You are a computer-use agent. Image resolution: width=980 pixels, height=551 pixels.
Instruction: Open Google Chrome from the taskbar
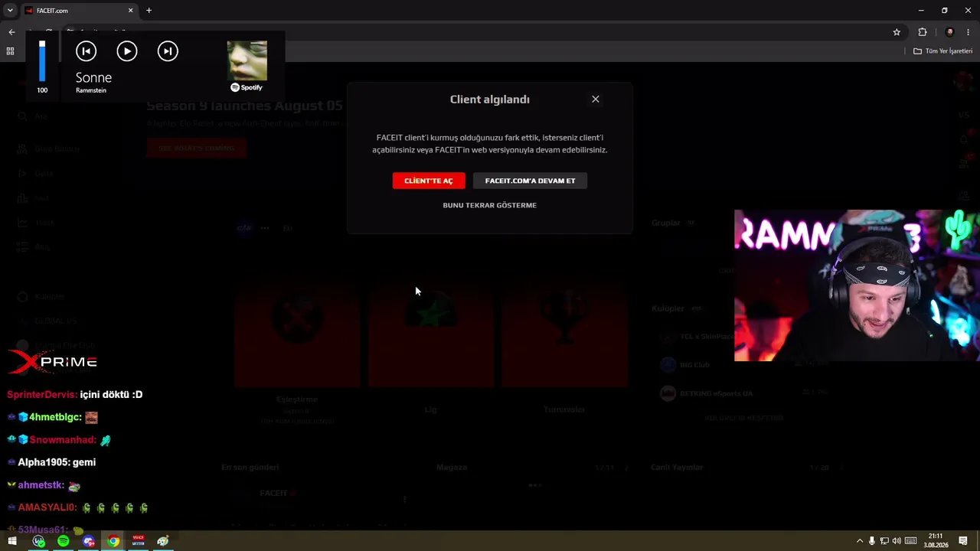(x=113, y=541)
